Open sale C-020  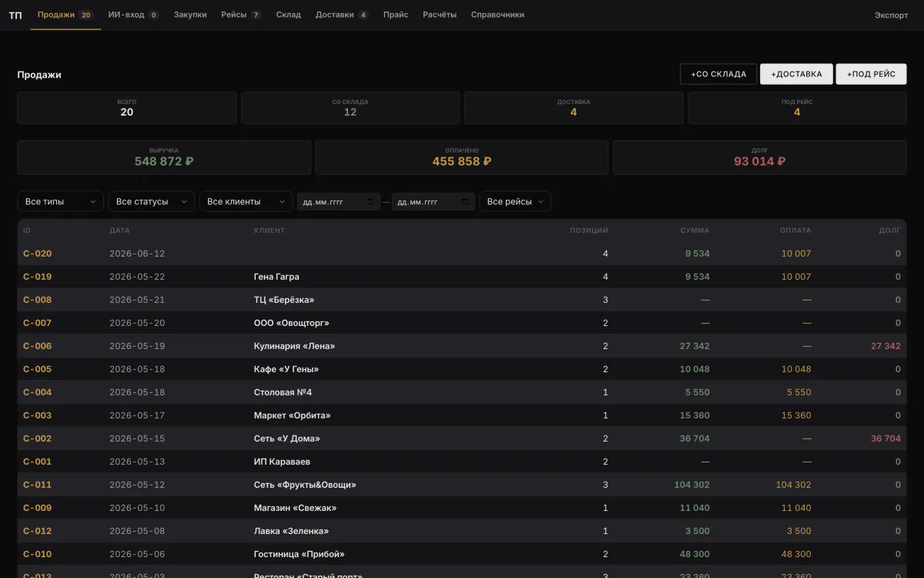(38, 254)
